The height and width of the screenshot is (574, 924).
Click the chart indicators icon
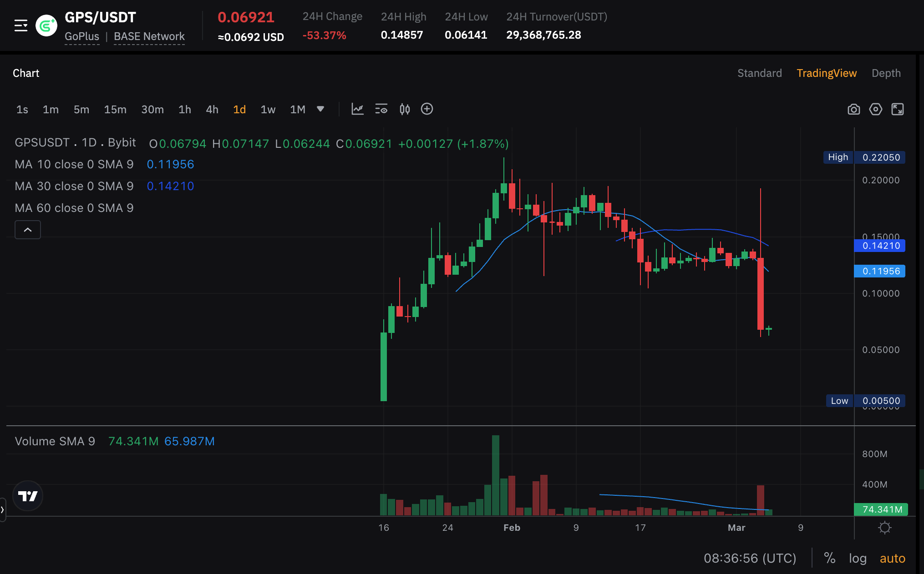click(357, 109)
